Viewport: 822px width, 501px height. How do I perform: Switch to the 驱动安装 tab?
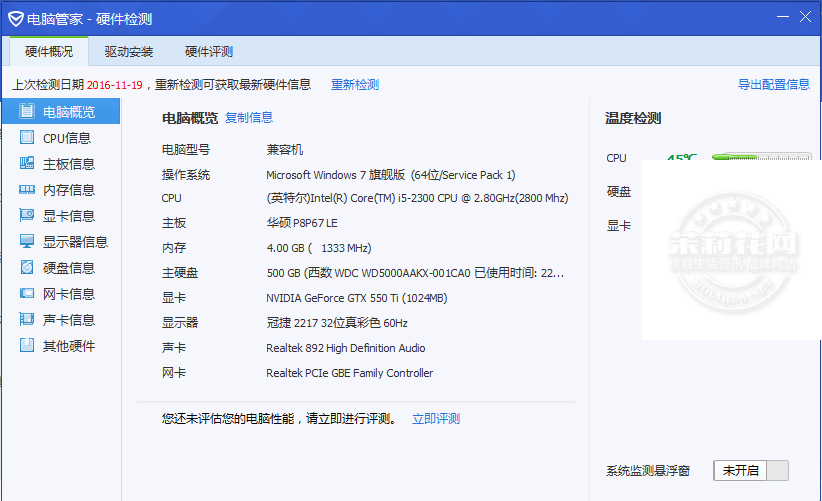[128, 51]
